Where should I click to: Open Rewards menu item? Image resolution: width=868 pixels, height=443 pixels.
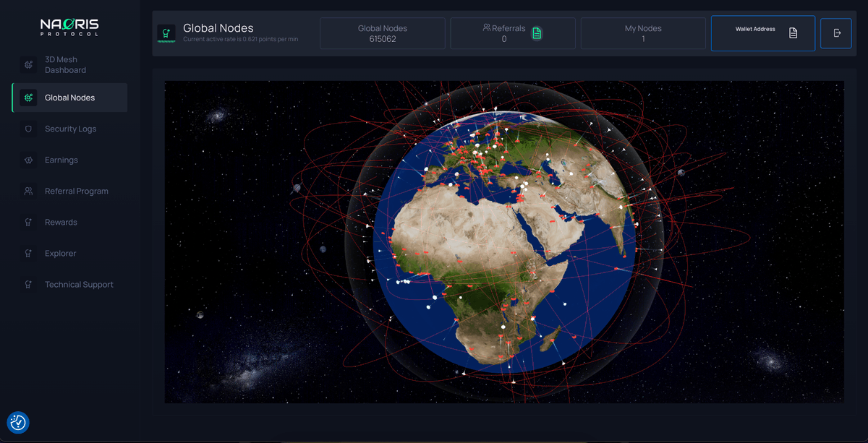pyautogui.click(x=69, y=222)
